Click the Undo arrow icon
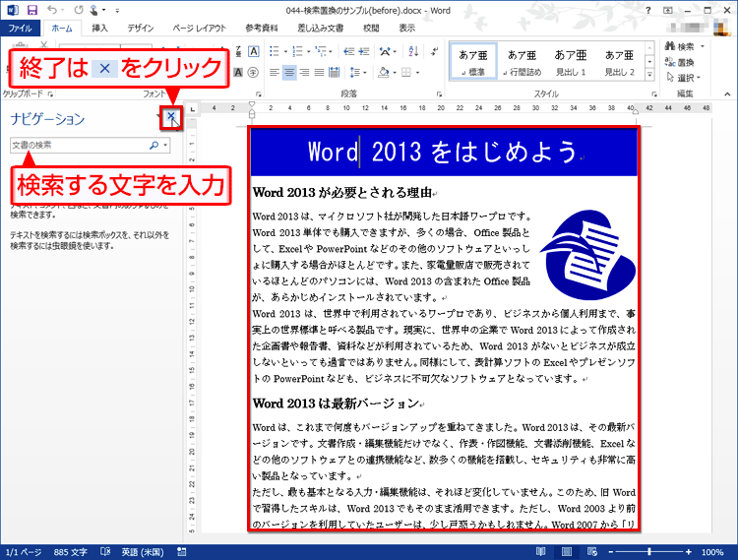The width and height of the screenshot is (738, 560). point(52,10)
